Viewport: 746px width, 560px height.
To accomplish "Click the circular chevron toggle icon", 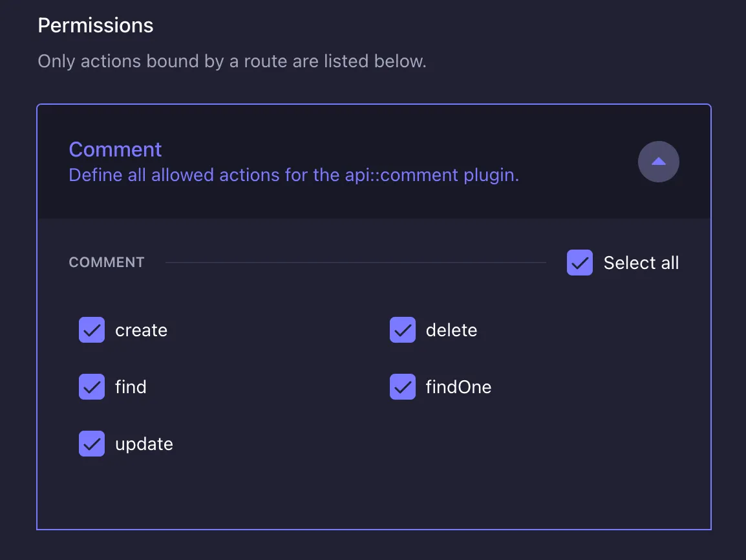I will point(658,162).
